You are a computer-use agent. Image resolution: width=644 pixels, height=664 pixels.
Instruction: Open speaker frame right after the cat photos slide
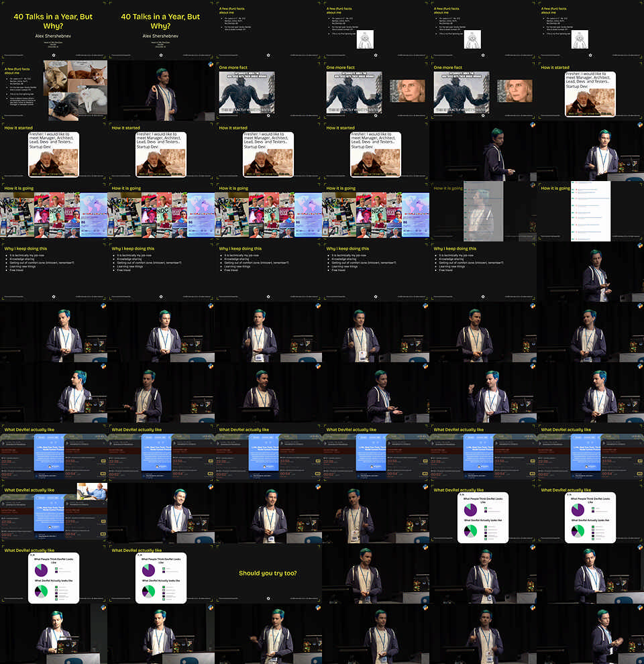point(161,91)
